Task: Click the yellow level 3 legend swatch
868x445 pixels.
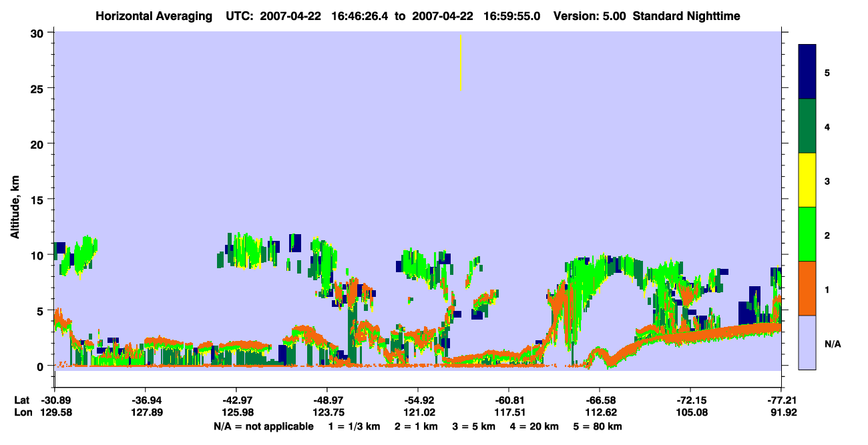Action: (x=807, y=180)
